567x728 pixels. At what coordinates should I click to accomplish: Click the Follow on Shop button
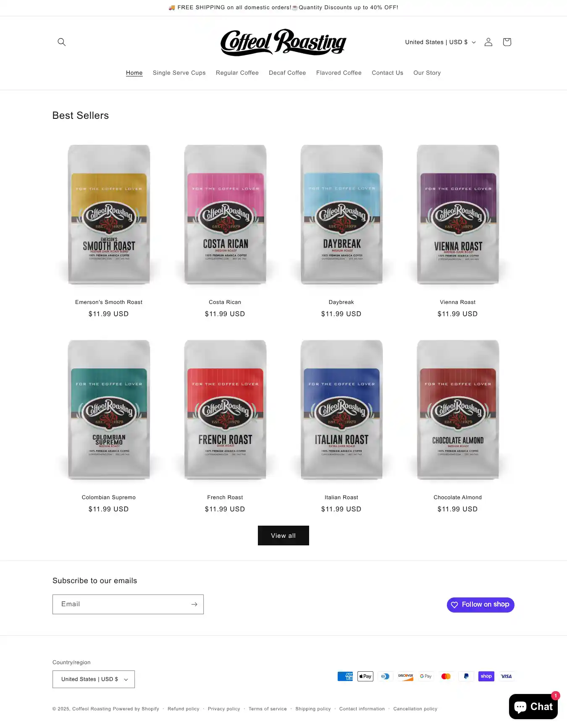click(x=480, y=605)
